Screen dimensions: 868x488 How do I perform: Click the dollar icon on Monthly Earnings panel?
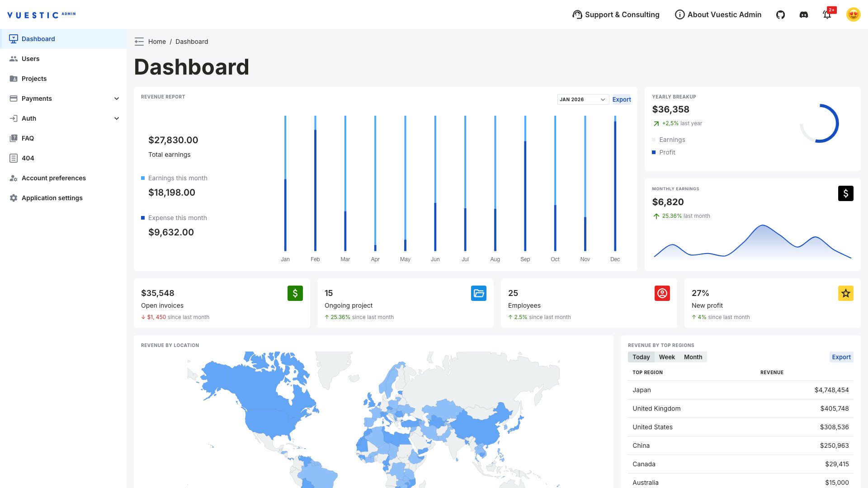point(845,193)
